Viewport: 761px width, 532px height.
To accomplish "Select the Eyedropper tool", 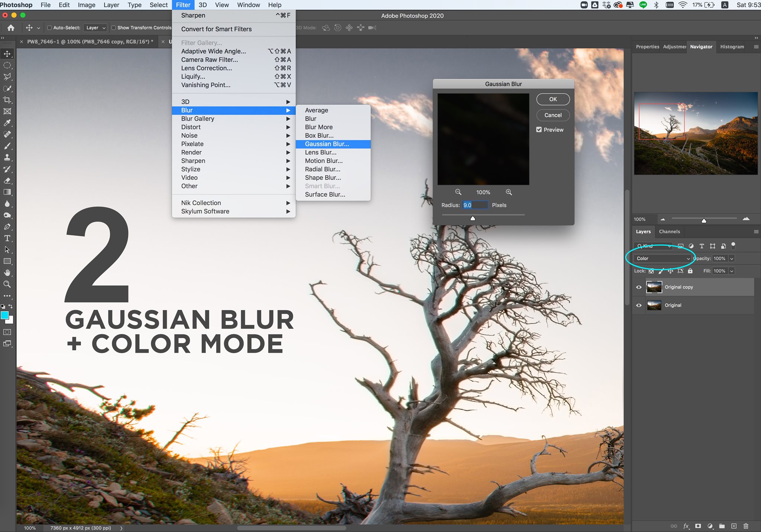I will coord(7,123).
